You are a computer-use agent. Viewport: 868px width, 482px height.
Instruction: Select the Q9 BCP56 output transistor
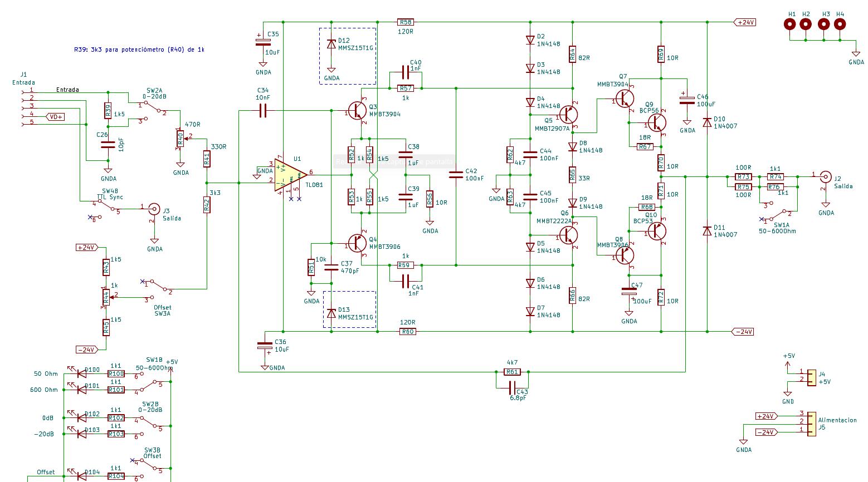pos(657,122)
